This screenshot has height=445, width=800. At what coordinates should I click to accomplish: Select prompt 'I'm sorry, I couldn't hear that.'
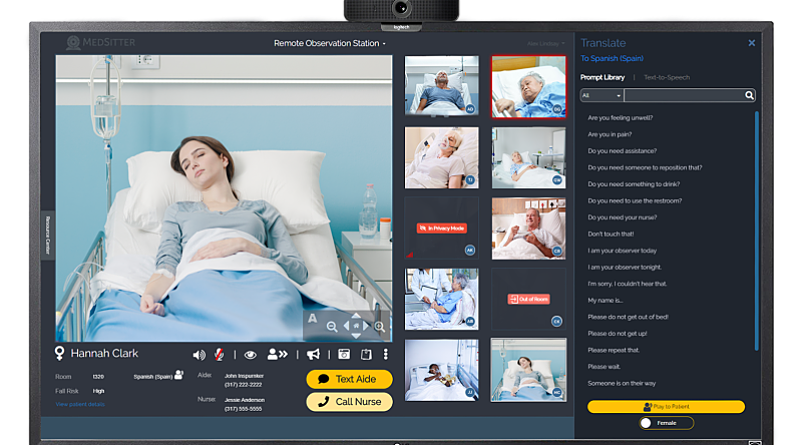[627, 284]
